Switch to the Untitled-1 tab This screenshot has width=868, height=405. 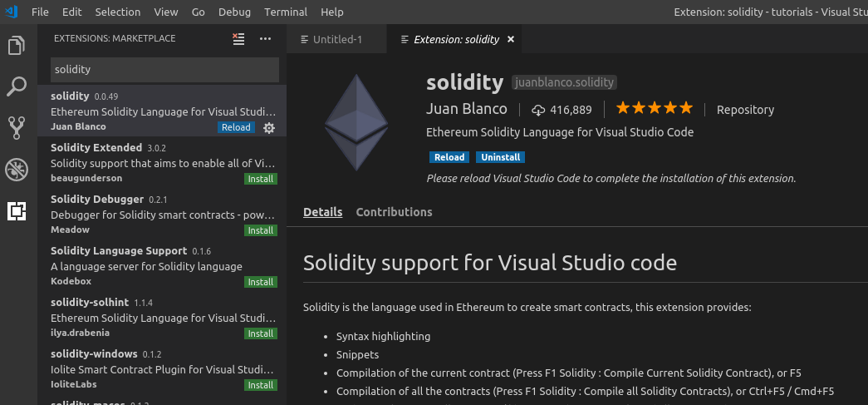click(x=337, y=39)
